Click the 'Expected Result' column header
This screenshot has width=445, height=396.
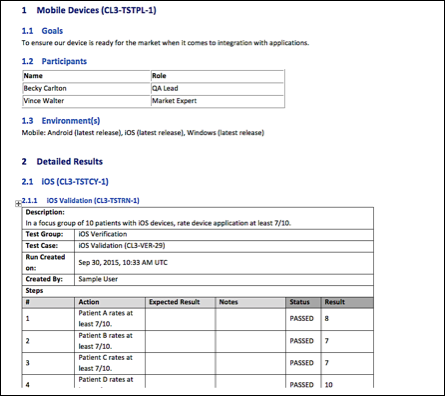pyautogui.click(x=180, y=302)
